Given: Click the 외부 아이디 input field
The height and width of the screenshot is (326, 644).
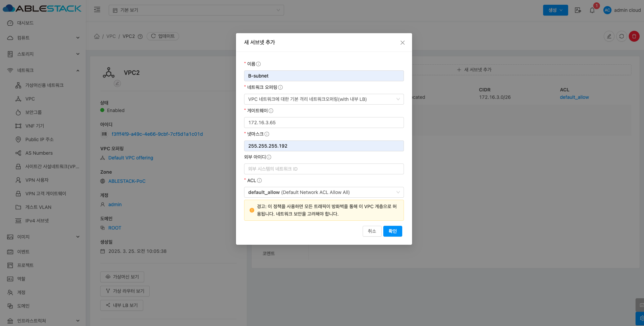Looking at the screenshot, I should (324, 169).
